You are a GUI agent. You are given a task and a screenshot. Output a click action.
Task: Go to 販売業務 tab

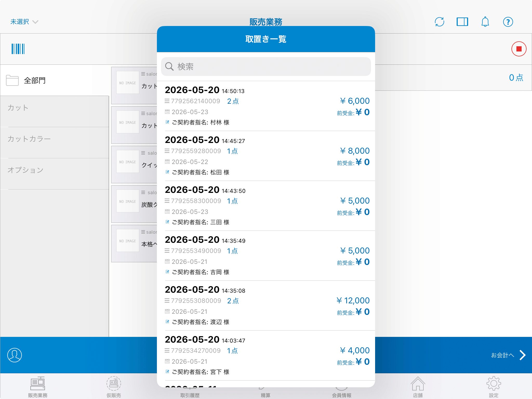[x=38, y=387]
